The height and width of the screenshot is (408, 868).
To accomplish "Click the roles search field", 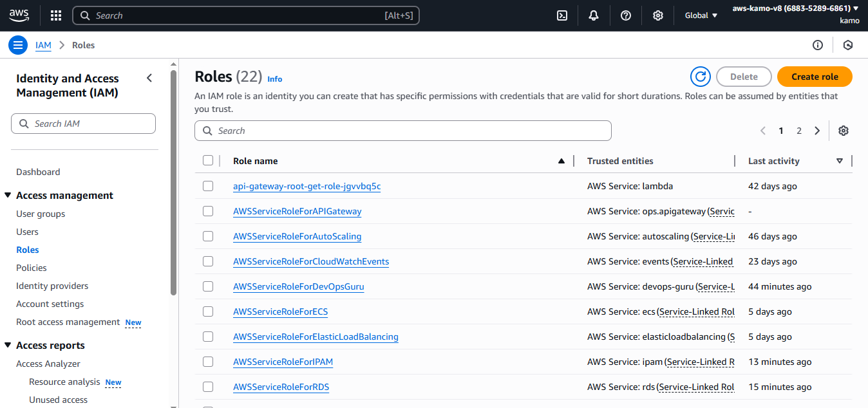I will pyautogui.click(x=402, y=131).
